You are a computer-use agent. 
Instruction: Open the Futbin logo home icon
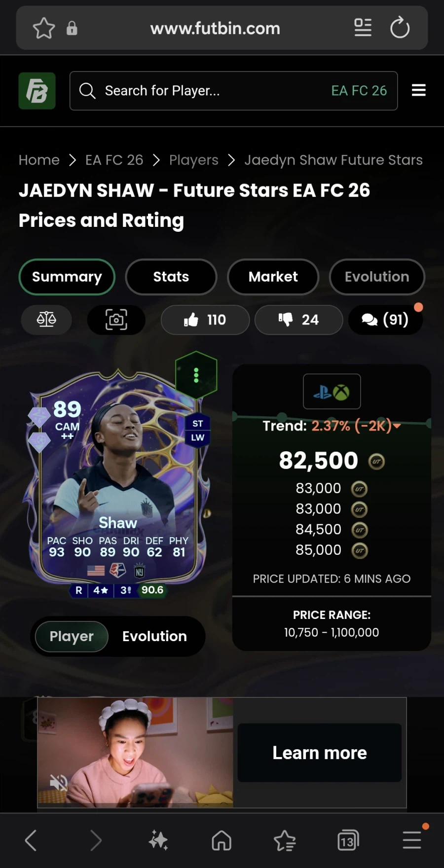[x=37, y=91]
